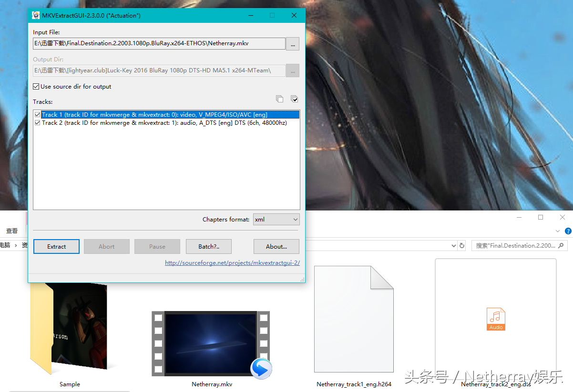Maximize the Explorer window

pos(541,217)
